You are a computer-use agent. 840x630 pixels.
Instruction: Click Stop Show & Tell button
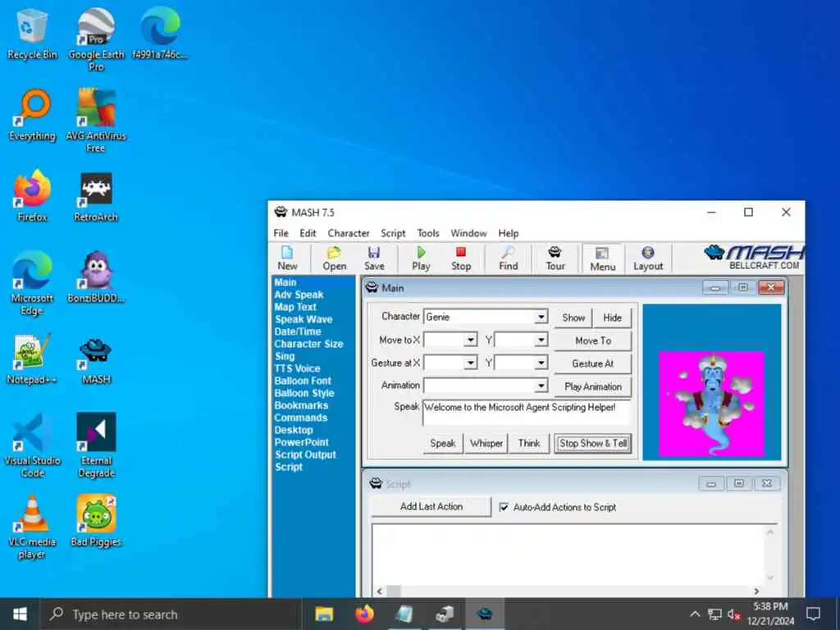point(593,444)
